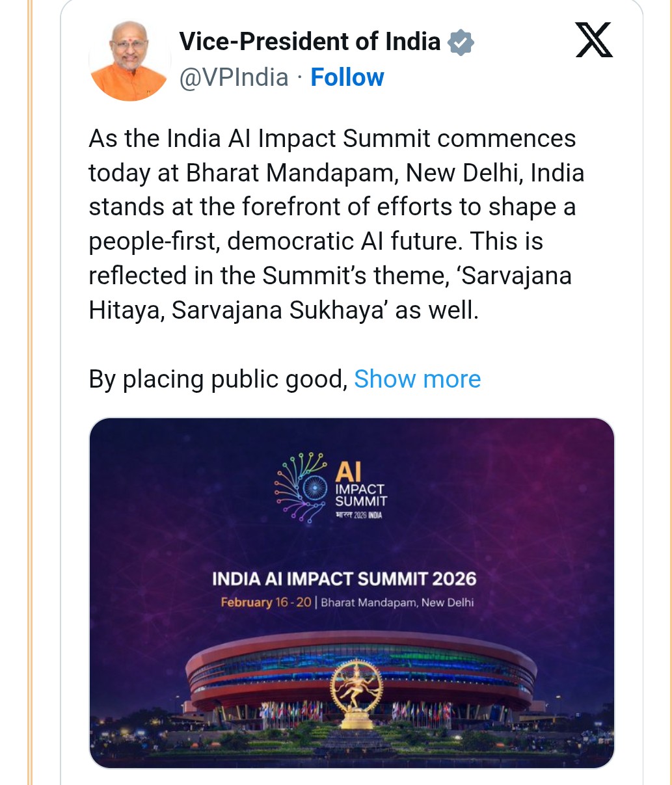Open the Vice-President's profile avatar
This screenshot has height=785, width=672.
[x=129, y=60]
